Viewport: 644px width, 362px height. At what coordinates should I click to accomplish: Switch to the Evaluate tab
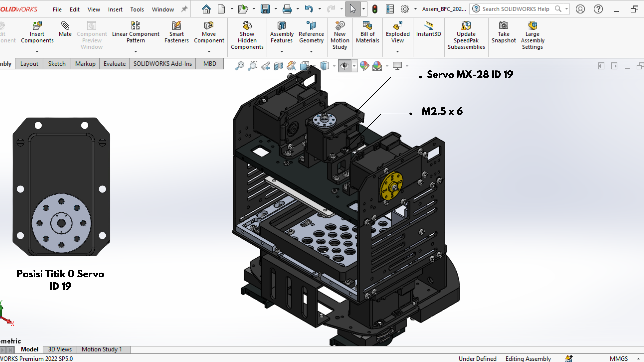click(x=115, y=64)
